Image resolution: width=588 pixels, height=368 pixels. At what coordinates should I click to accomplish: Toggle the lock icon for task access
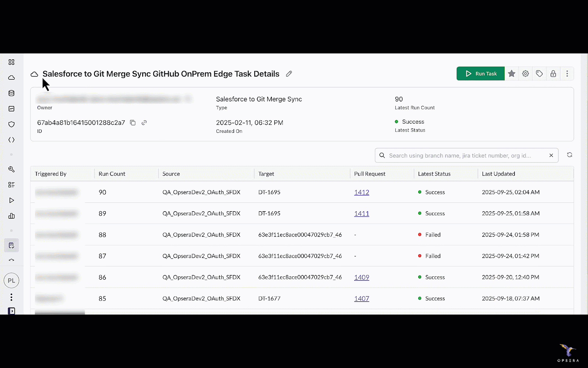pos(553,74)
